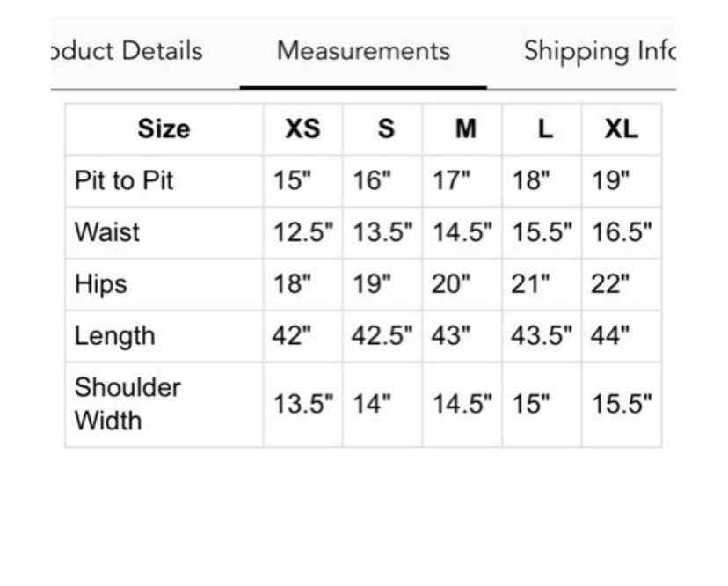Select the Hips row label

coord(101,284)
